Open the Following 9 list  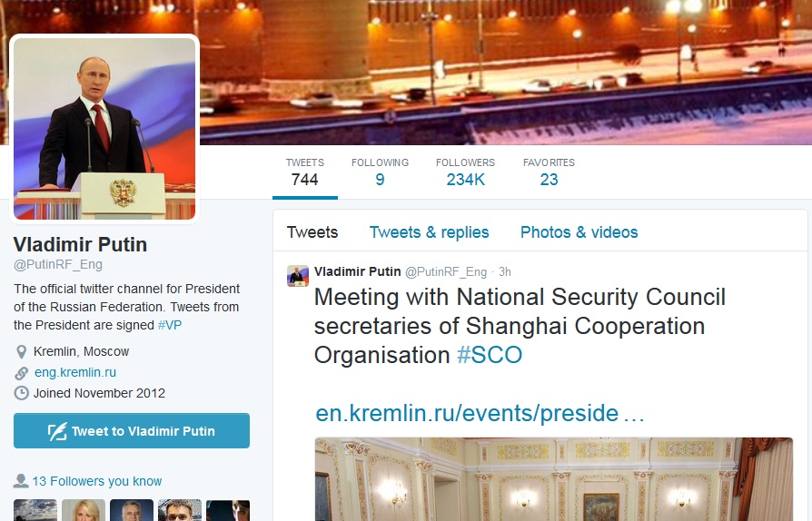coord(380,172)
